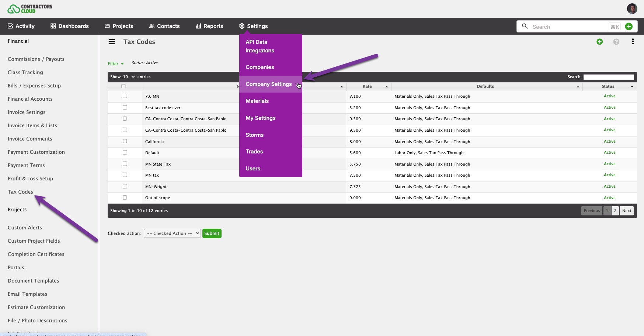Screen dimensions: 644x336
Task: Open Payment Terms sidebar link
Action: 26,165
